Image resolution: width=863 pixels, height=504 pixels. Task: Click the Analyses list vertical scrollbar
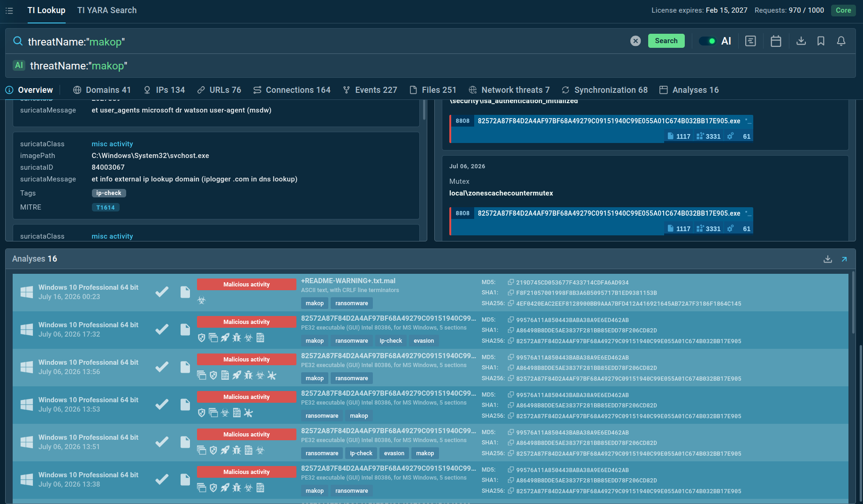tap(853, 302)
